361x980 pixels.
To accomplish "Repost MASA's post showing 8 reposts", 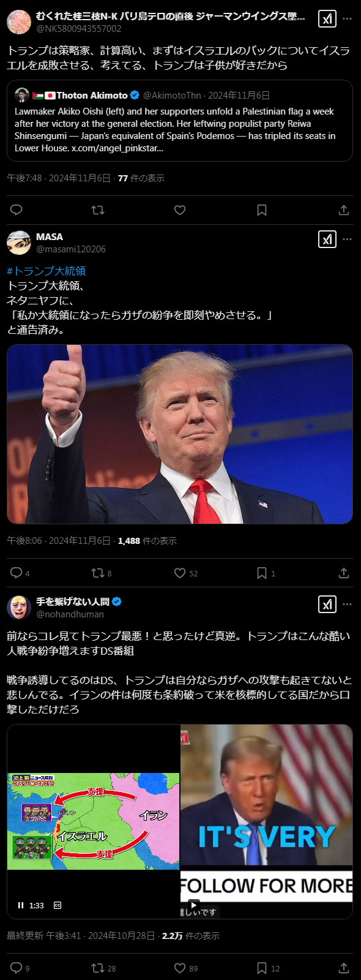I will pos(102,573).
